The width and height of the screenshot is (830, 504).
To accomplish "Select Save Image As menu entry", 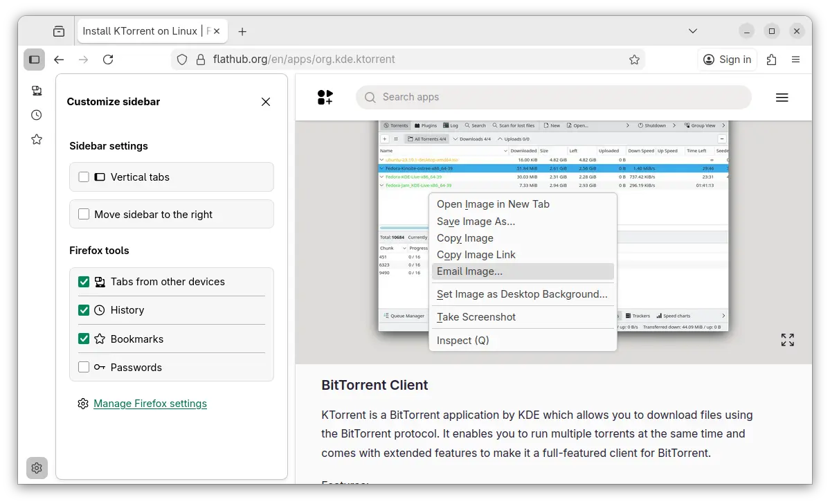I will click(x=476, y=222).
